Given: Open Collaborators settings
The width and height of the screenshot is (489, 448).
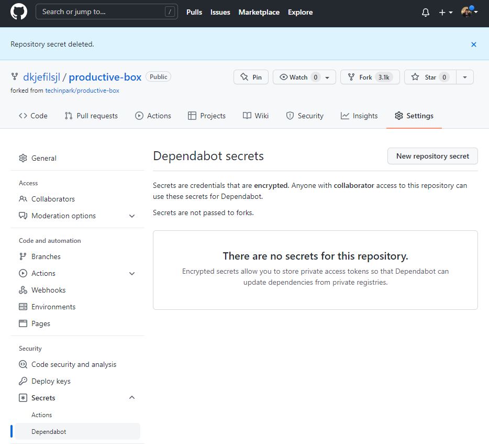Looking at the screenshot, I should click(x=53, y=199).
